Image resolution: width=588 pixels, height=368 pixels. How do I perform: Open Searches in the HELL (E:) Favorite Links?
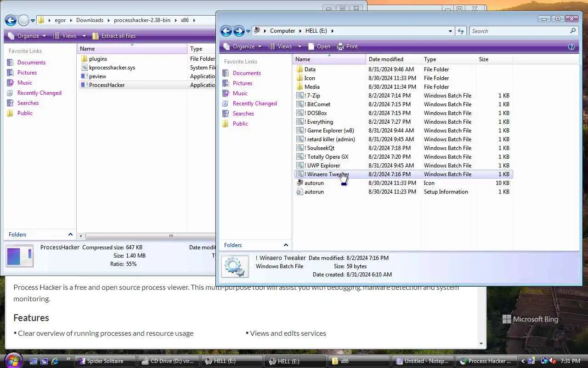pos(243,114)
